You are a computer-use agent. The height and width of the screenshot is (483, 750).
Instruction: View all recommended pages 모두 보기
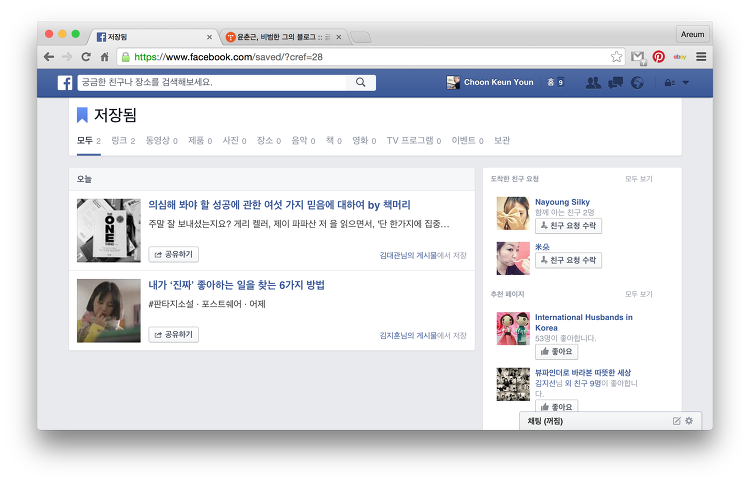coord(639,294)
